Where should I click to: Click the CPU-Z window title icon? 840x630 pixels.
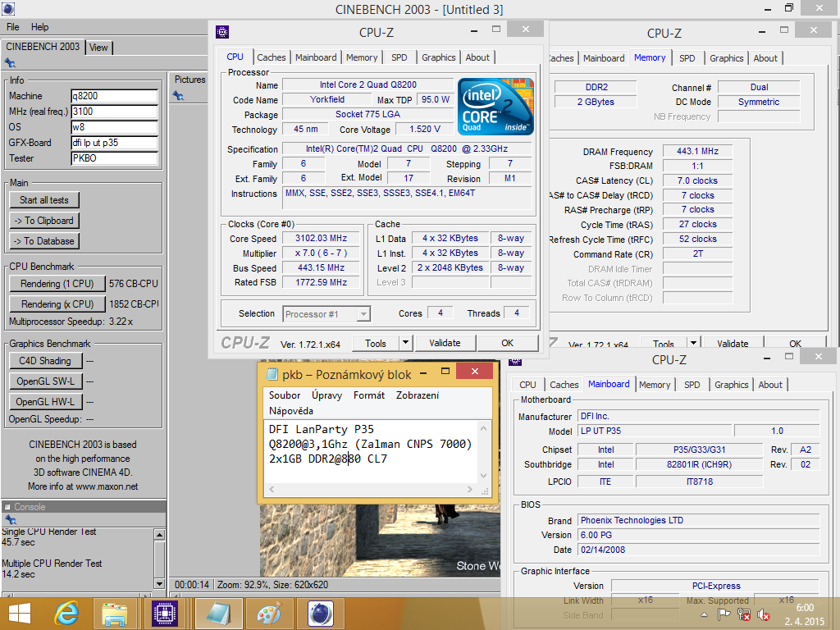pyautogui.click(x=221, y=32)
